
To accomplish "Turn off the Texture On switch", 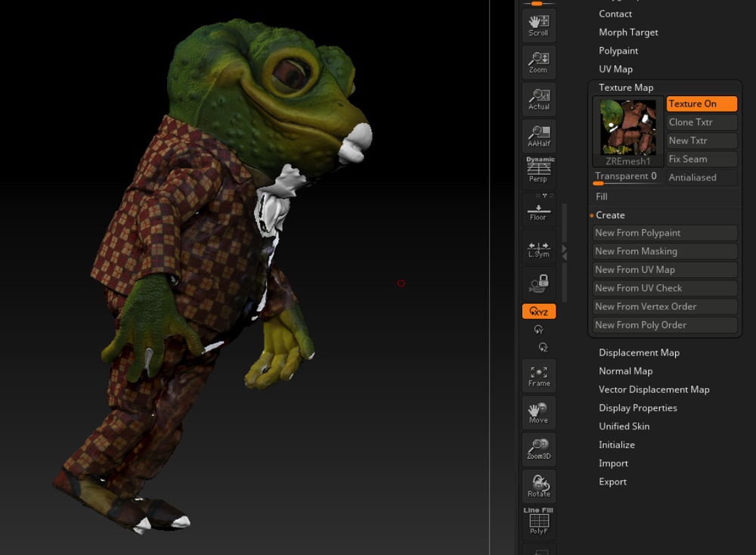I will (x=702, y=104).
